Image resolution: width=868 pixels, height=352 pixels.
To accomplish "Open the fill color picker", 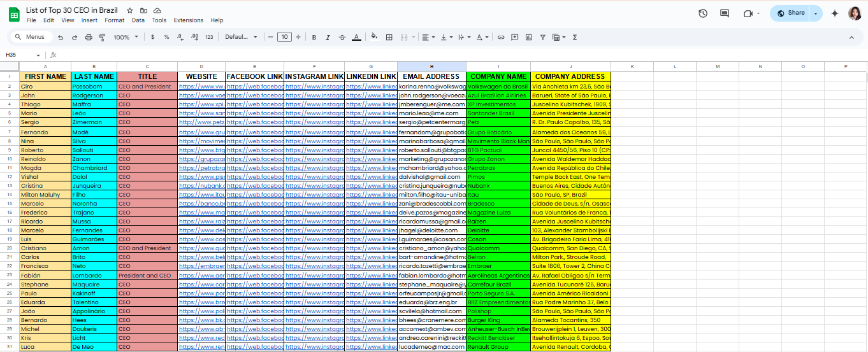I will tap(374, 38).
